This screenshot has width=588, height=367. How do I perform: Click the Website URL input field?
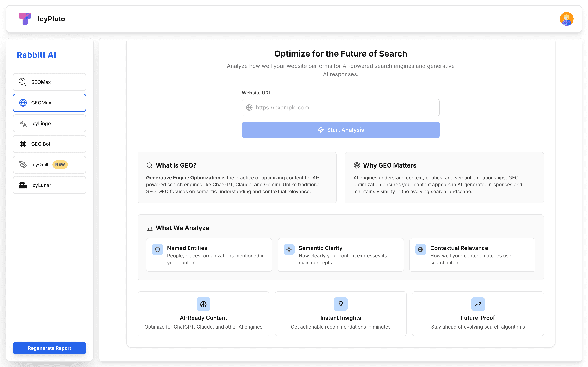click(341, 108)
